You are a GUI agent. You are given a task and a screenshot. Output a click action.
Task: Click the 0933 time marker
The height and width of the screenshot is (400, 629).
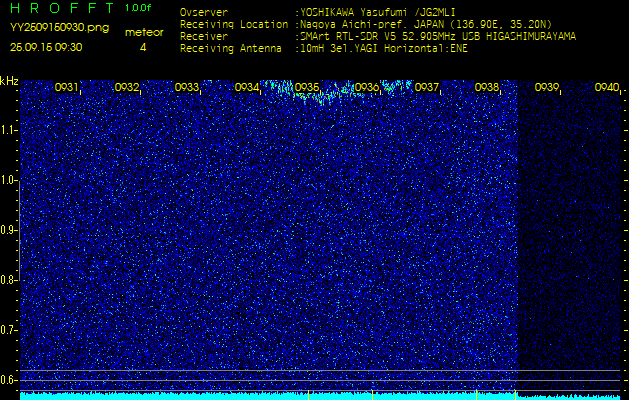click(x=186, y=87)
